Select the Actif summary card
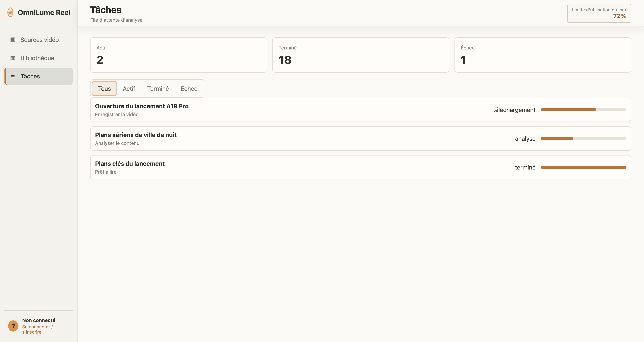The width and height of the screenshot is (644, 342). [179, 55]
